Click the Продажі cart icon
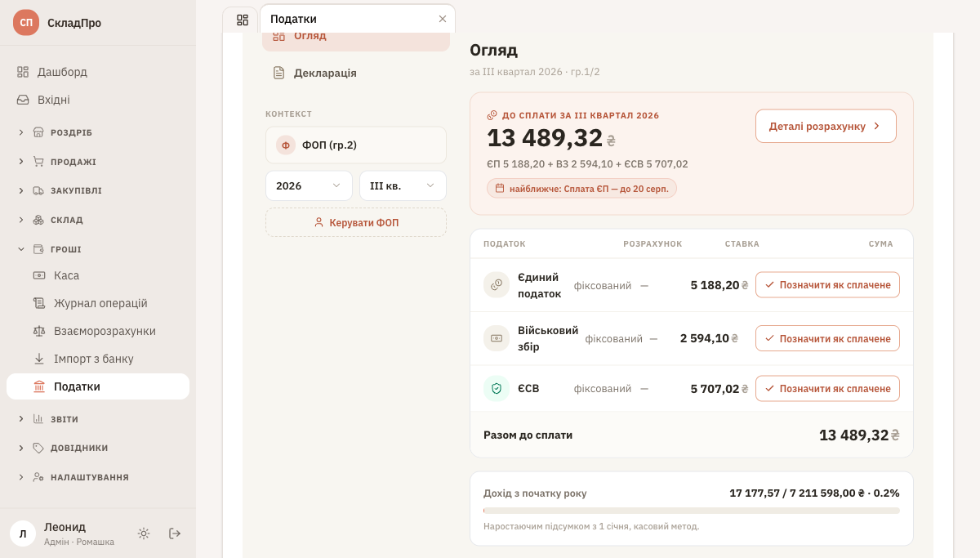 pos(38,162)
